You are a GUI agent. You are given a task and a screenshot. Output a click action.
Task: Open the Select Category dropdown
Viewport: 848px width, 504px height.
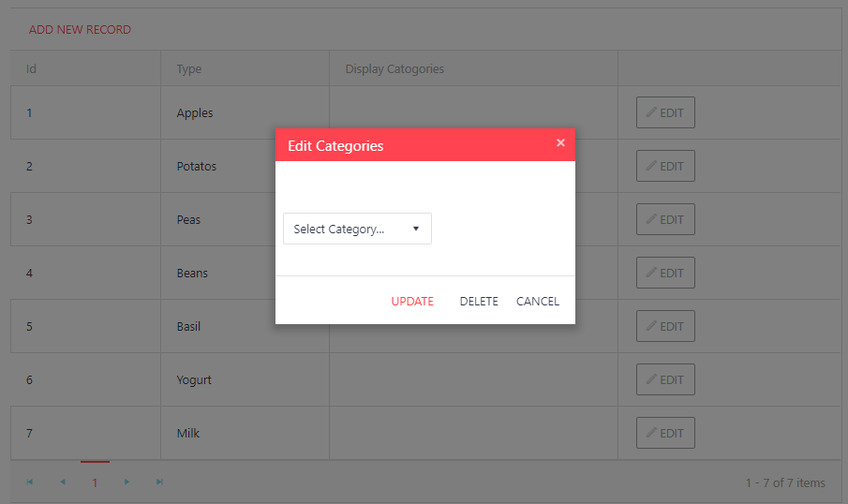(x=357, y=229)
